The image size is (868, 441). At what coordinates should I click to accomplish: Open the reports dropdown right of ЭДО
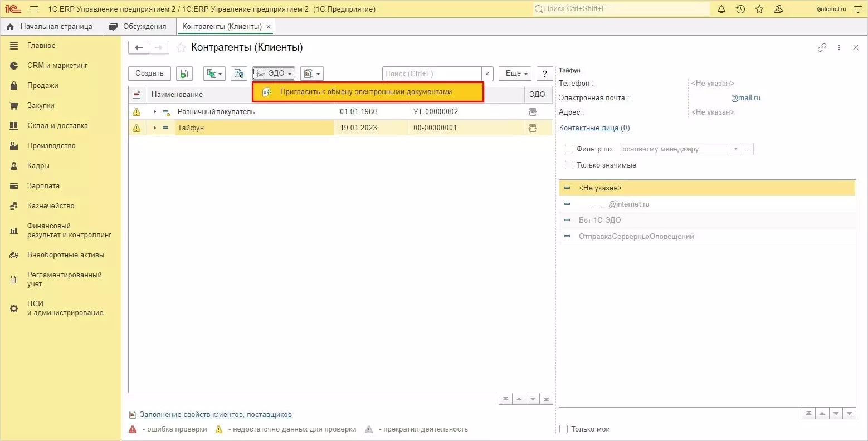coord(312,73)
